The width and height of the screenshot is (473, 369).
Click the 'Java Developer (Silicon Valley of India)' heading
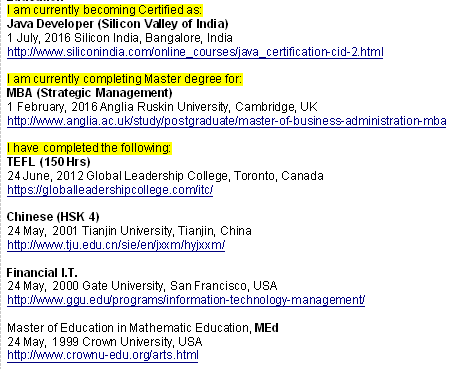pos(117,24)
